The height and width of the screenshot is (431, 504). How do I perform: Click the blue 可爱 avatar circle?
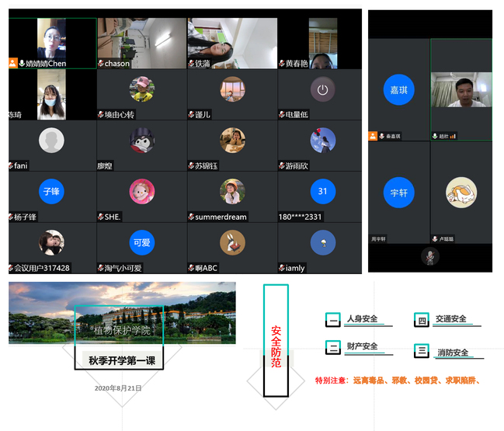(141, 242)
